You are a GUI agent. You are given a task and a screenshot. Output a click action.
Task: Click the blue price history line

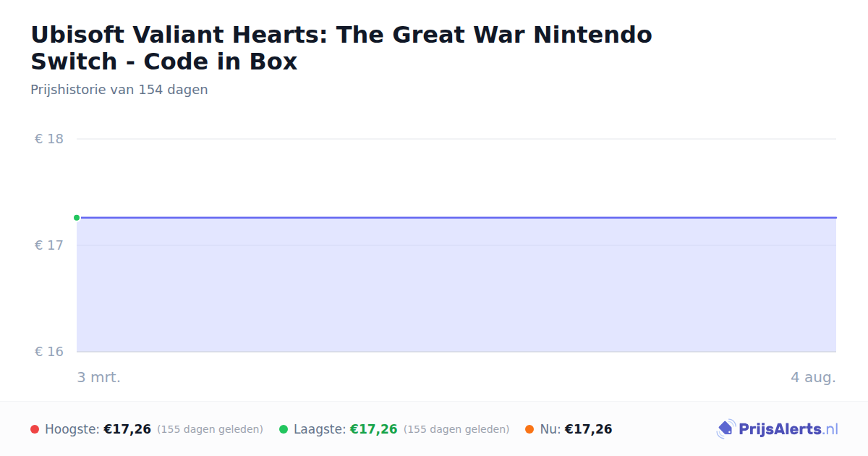(x=456, y=217)
